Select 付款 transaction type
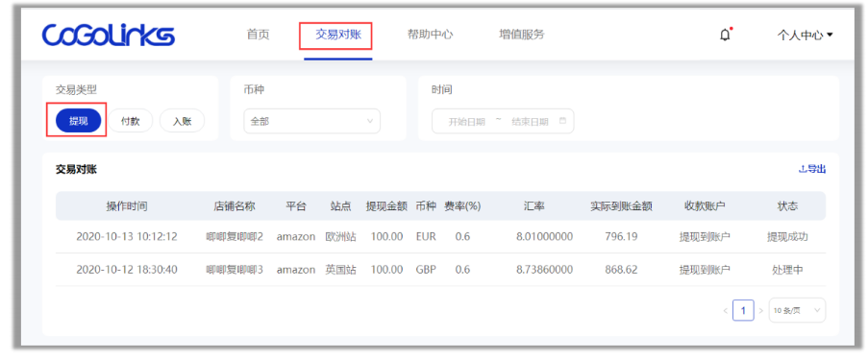 (130, 121)
